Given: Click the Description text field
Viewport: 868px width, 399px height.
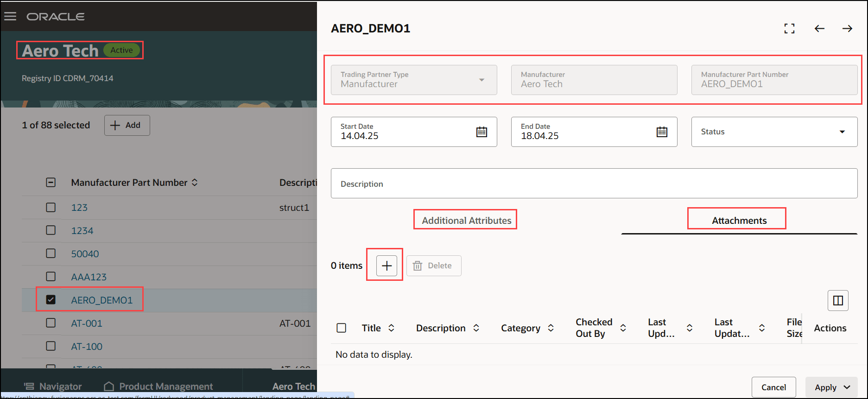Looking at the screenshot, I should tap(594, 184).
